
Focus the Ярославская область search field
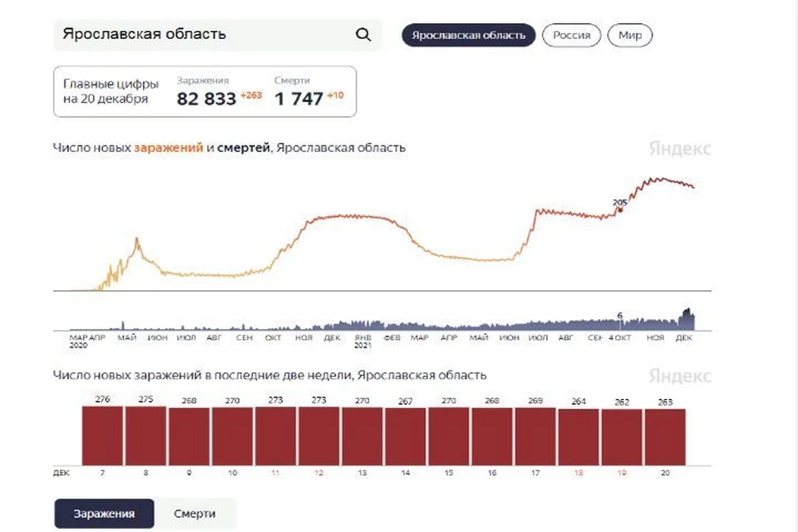click(217, 35)
